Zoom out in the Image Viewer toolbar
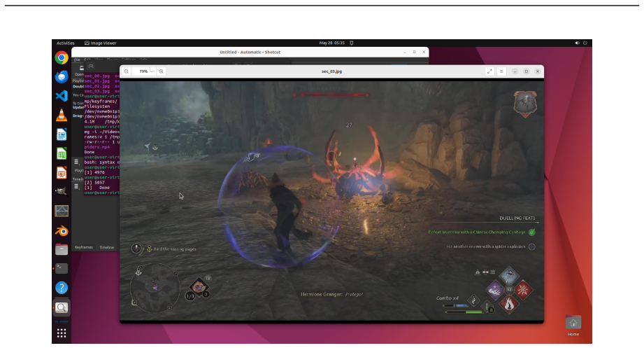The image size is (644, 348). (127, 71)
